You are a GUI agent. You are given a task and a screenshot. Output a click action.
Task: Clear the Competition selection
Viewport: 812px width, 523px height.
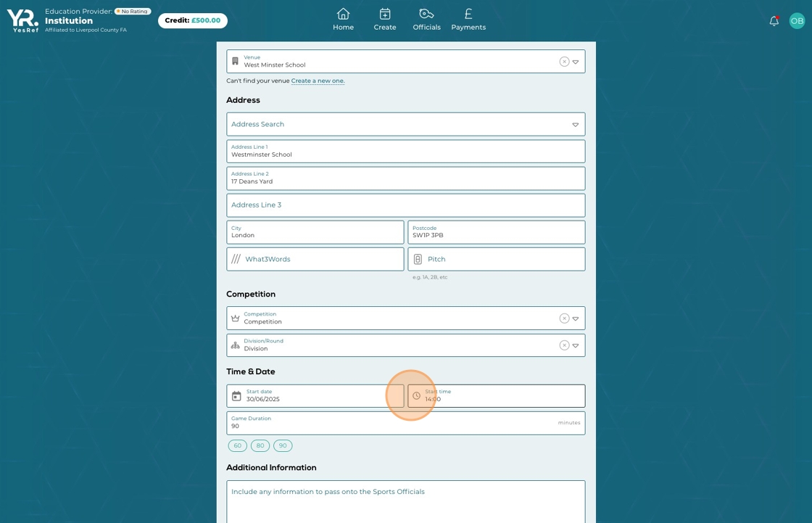point(565,318)
